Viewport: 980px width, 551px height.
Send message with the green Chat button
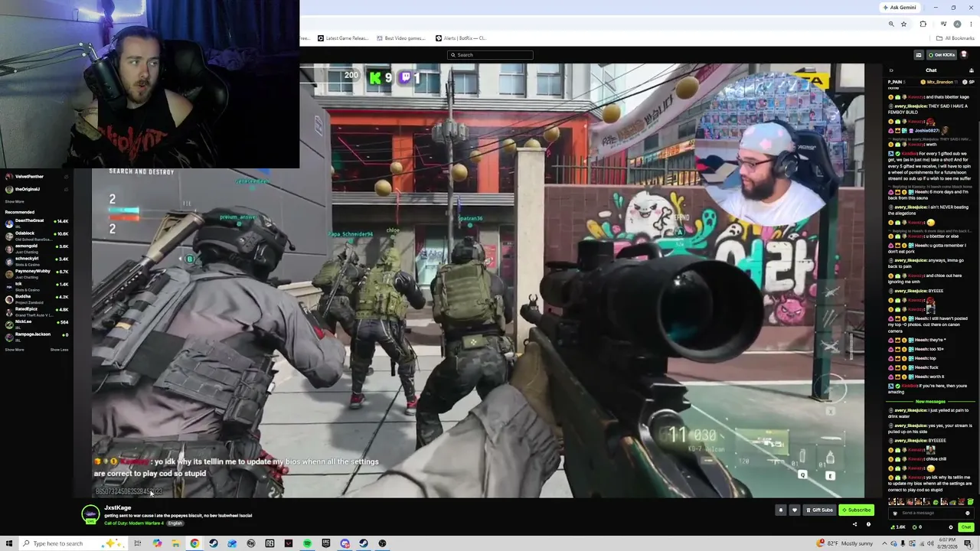[x=966, y=527]
